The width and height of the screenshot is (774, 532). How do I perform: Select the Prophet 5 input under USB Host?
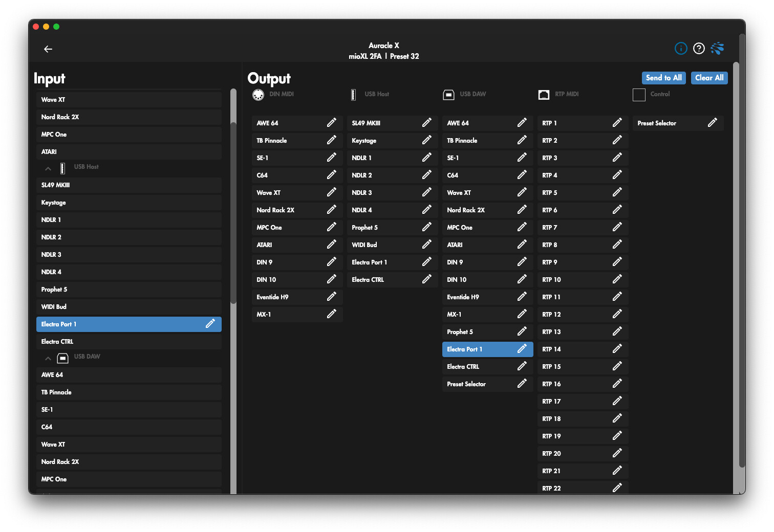pos(129,290)
